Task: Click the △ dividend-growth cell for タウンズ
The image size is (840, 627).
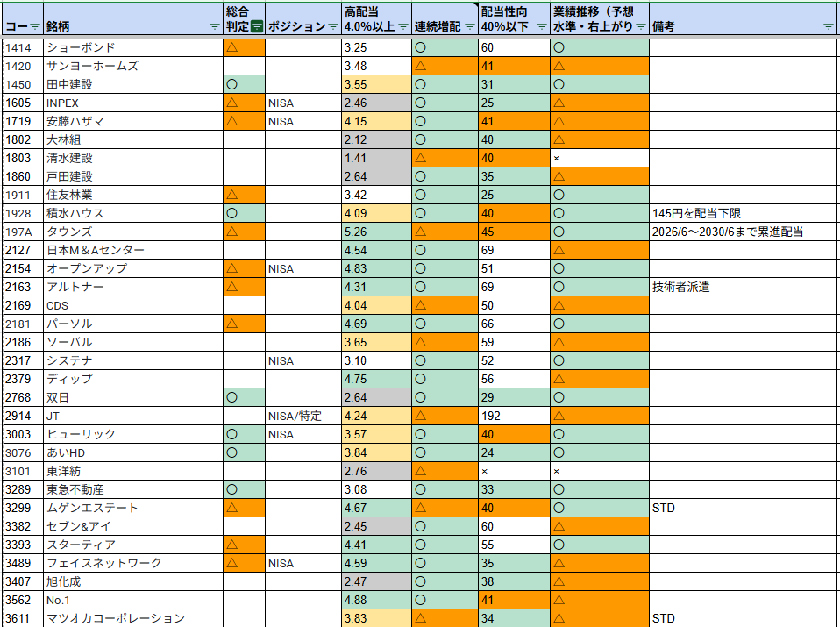Action: 445,232
